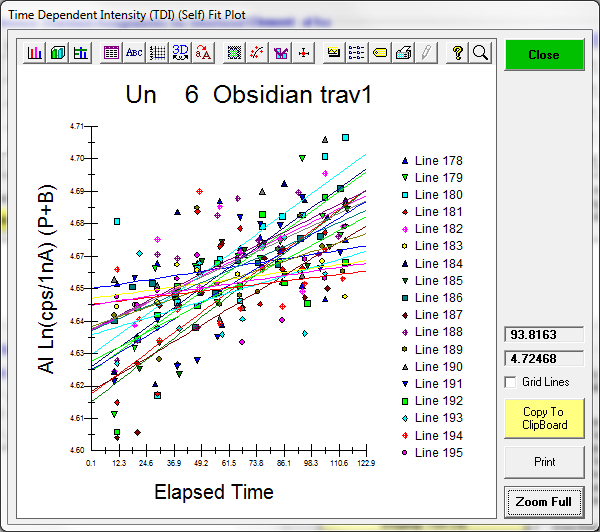The height and width of the screenshot is (532, 600).
Task: Open the data table grid icon
Action: [x=111, y=53]
